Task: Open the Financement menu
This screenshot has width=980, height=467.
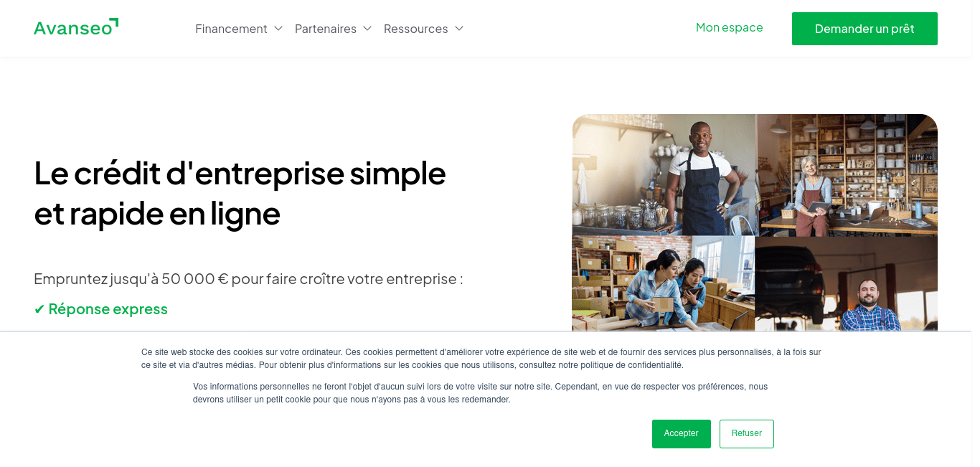Action: (231, 29)
